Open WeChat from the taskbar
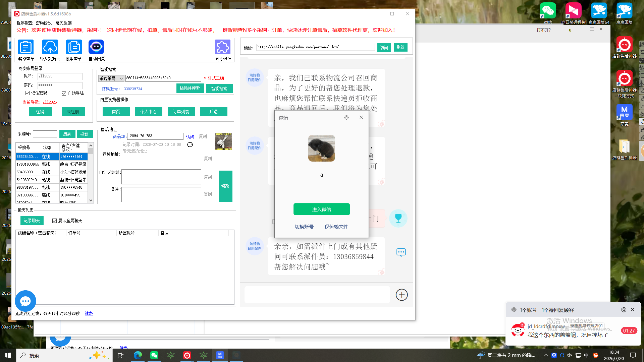 [x=154, y=355]
